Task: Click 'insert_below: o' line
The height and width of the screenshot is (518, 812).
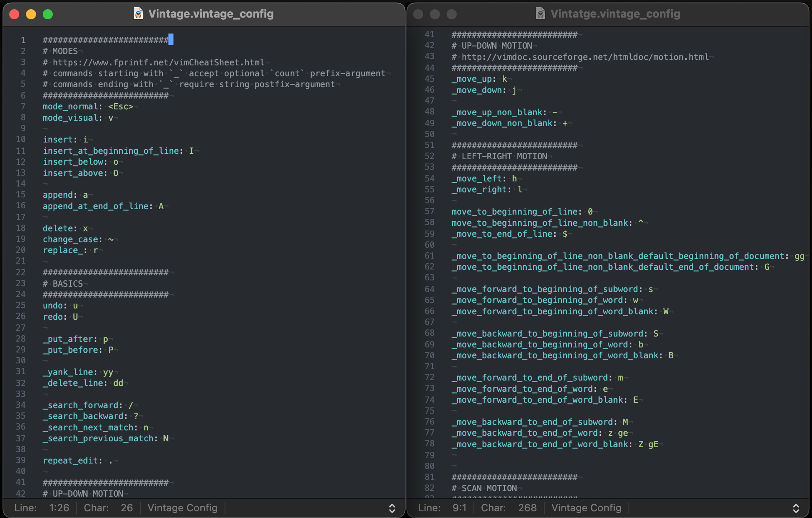Action: [x=80, y=162]
